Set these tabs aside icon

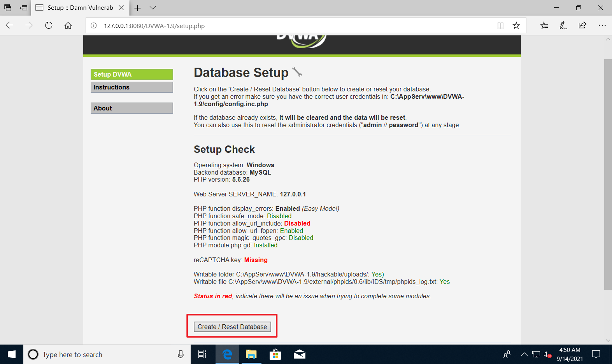23,7
